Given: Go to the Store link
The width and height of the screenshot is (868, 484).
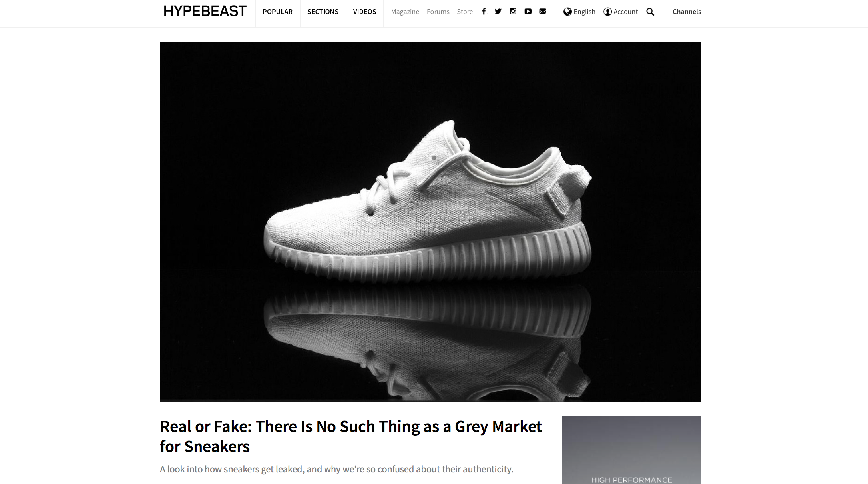Looking at the screenshot, I should coord(465,12).
